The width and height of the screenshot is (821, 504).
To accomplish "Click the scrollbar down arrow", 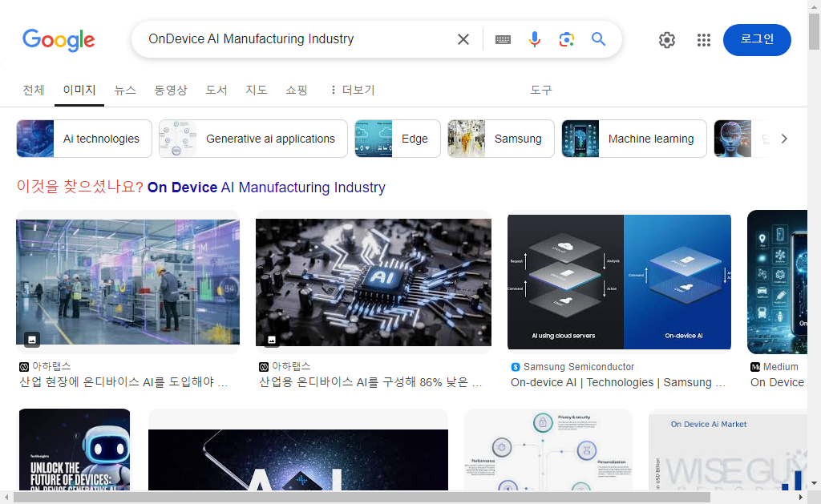I will 815,483.
